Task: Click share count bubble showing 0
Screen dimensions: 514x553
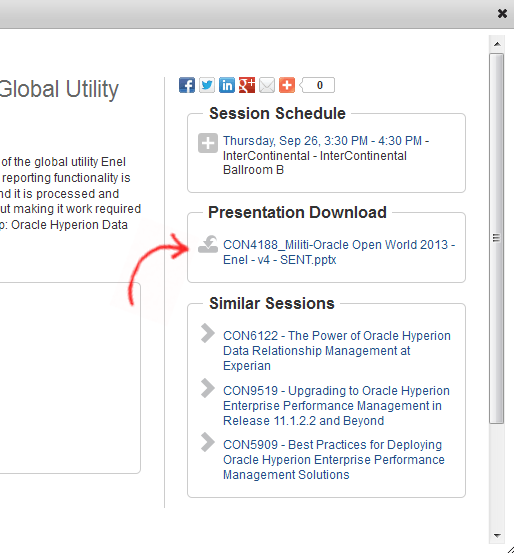Action: pos(318,85)
